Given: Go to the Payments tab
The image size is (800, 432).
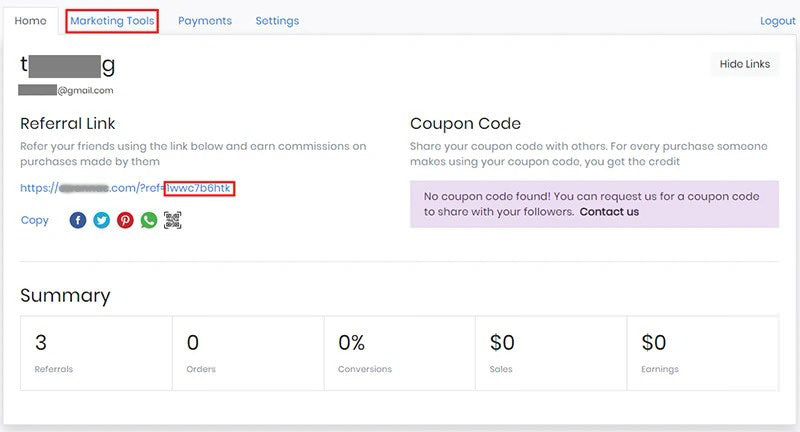Looking at the screenshot, I should click(205, 21).
